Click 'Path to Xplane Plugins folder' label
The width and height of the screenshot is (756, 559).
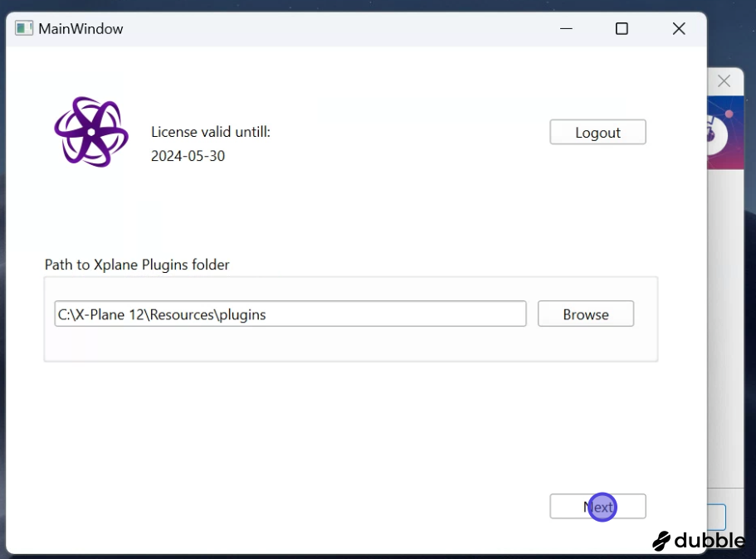tap(137, 265)
